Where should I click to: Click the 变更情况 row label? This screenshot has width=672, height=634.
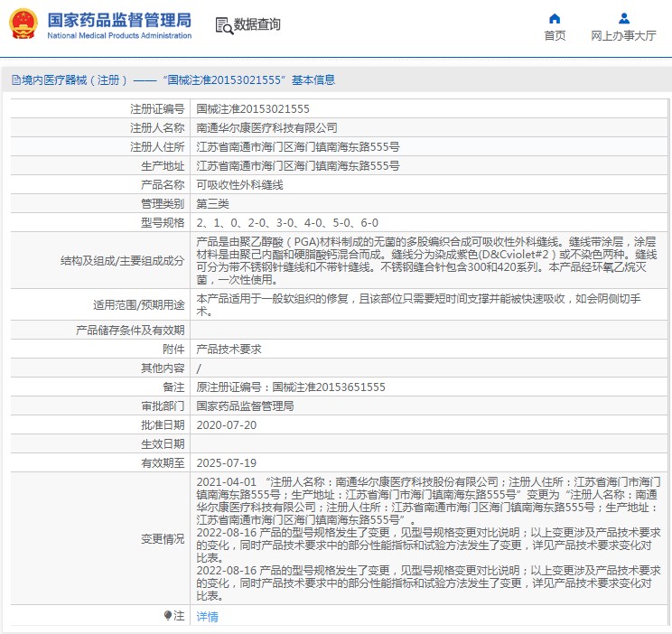coord(163,539)
